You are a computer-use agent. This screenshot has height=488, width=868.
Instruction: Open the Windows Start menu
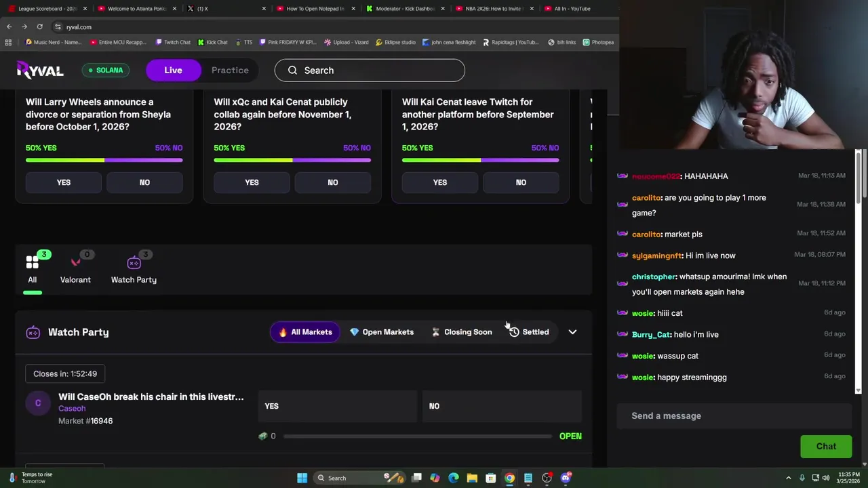click(302, 478)
